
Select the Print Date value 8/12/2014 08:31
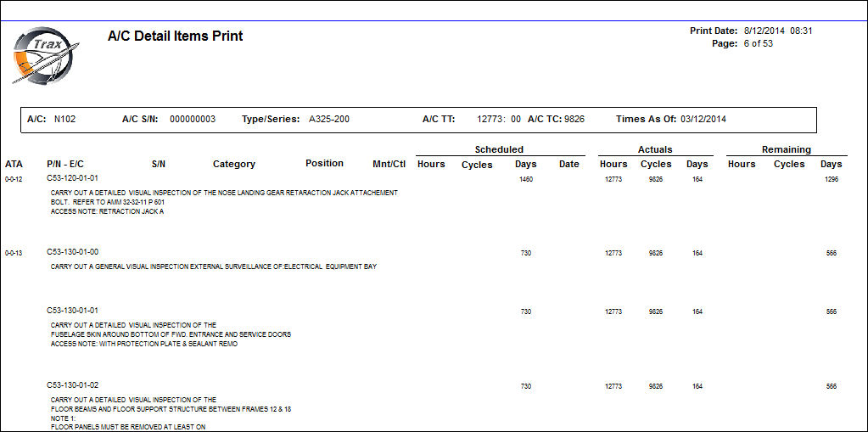pyautogui.click(x=778, y=31)
